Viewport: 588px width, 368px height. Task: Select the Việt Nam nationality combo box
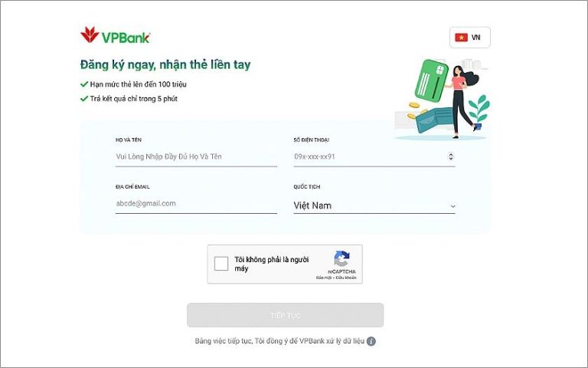pos(374,205)
